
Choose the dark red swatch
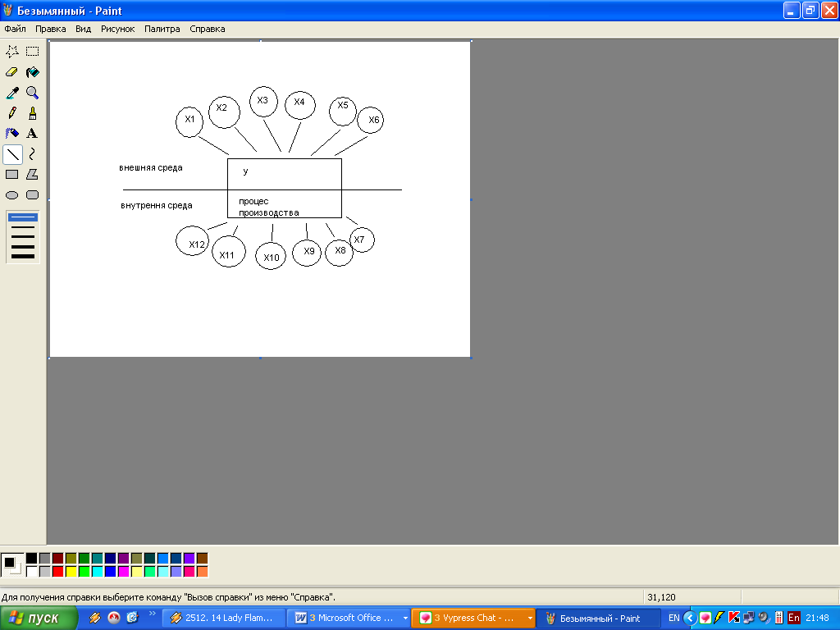[58, 559]
